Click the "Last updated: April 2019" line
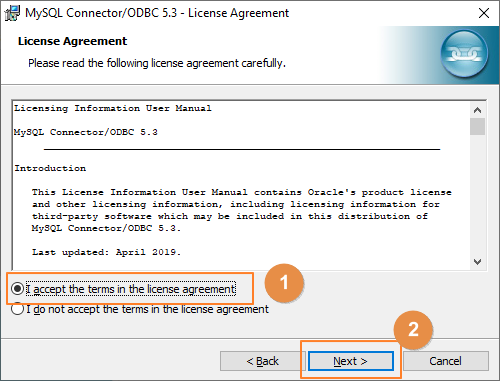Screen dimensions: 500x381 point(106,252)
